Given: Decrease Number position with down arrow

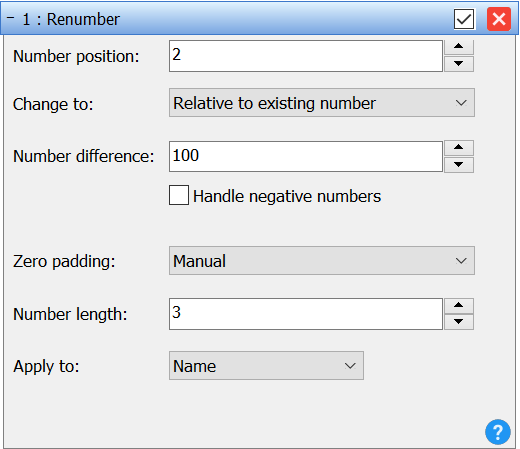Looking at the screenshot, I should (x=459, y=64).
